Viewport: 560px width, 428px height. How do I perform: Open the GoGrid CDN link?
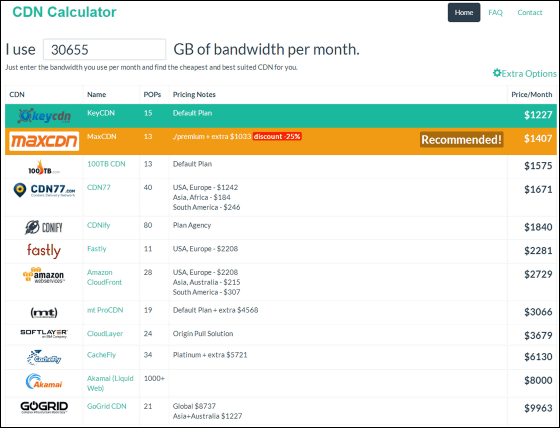(106, 407)
